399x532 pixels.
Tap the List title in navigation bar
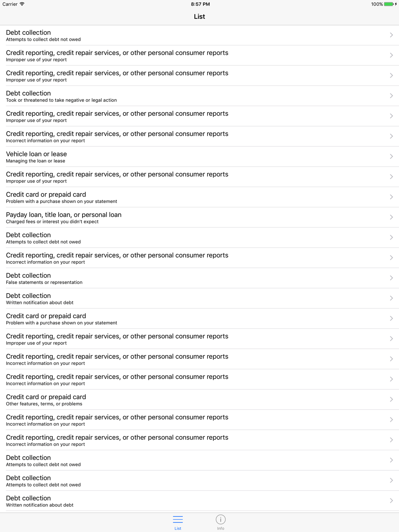(x=199, y=16)
